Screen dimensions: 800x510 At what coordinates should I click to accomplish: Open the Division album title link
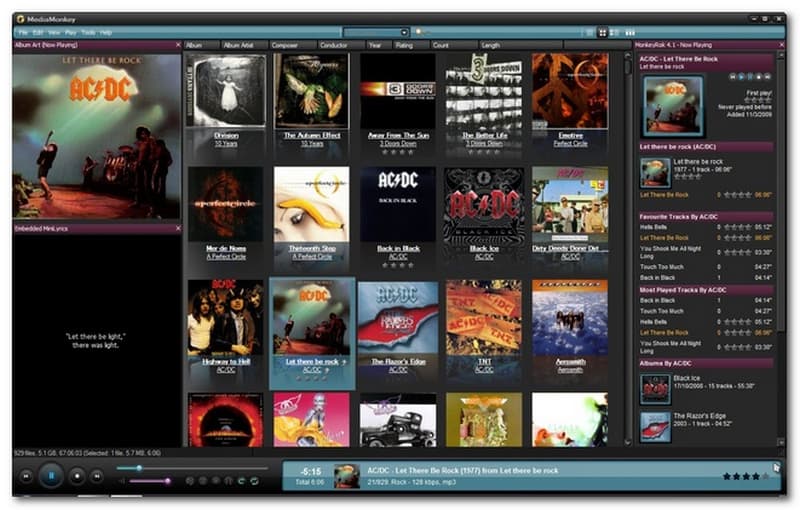coord(226,136)
